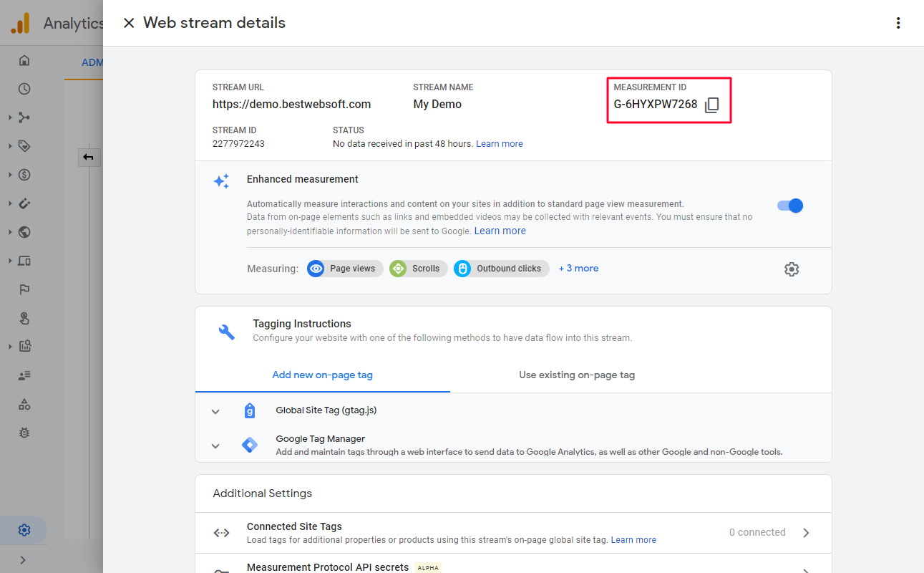The image size is (924, 573).
Task: Click the + 3 more measuring link
Action: [578, 269]
